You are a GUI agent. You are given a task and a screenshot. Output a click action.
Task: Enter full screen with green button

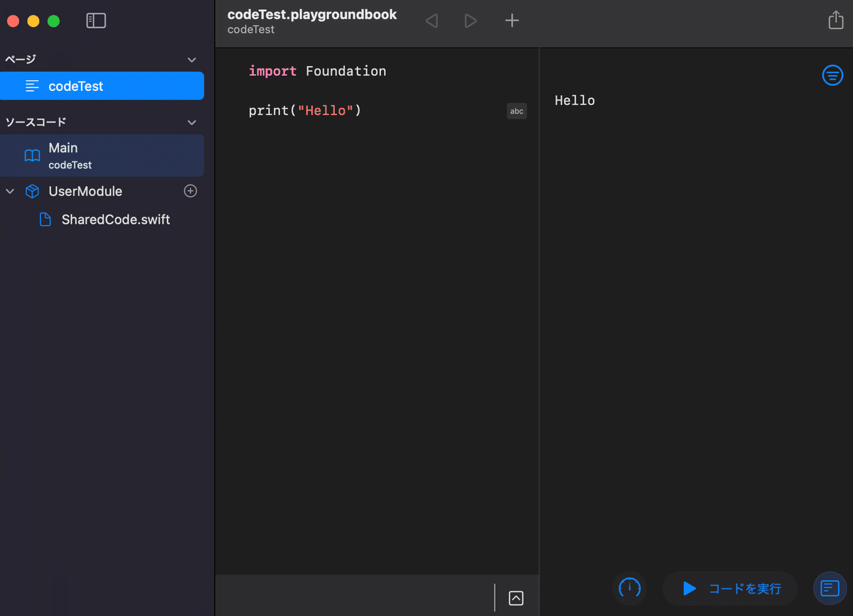[53, 21]
